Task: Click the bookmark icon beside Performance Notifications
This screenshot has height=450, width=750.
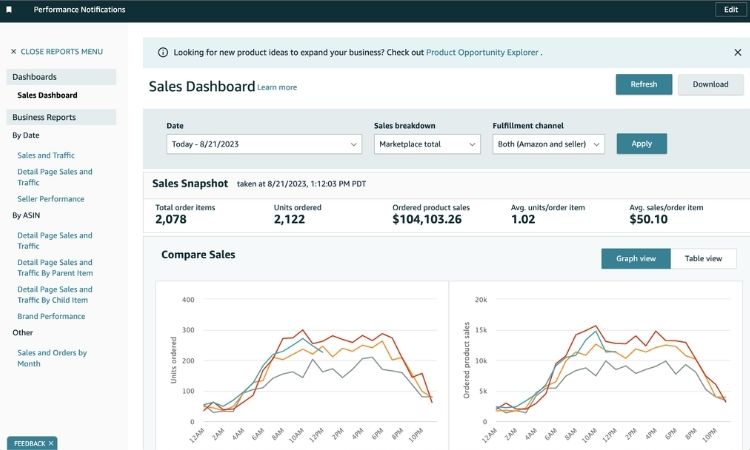Action: (x=10, y=10)
